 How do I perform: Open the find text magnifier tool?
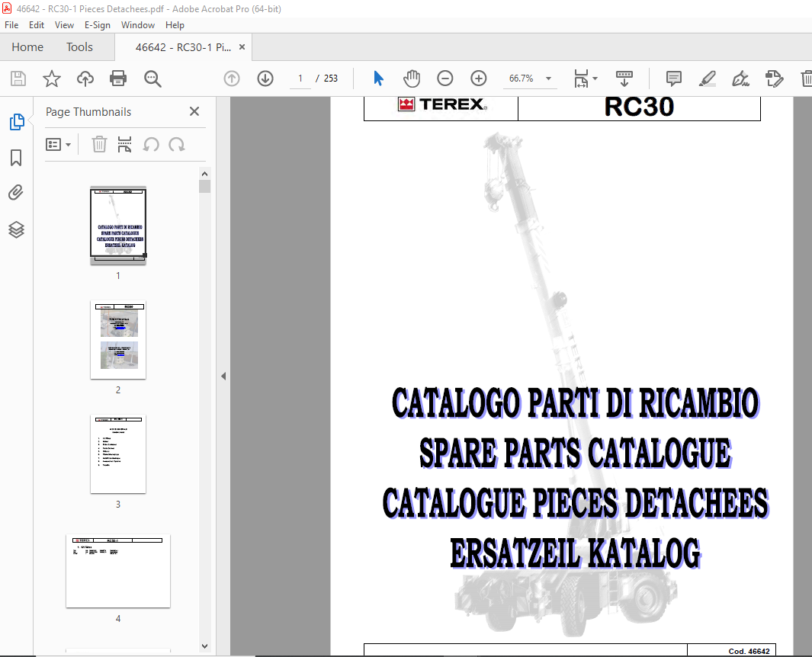[152, 79]
